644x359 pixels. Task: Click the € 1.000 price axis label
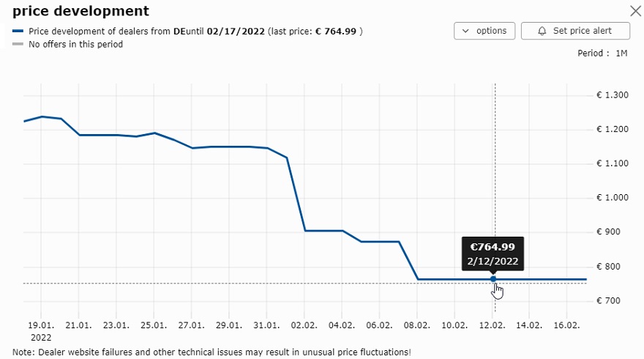[x=613, y=197]
